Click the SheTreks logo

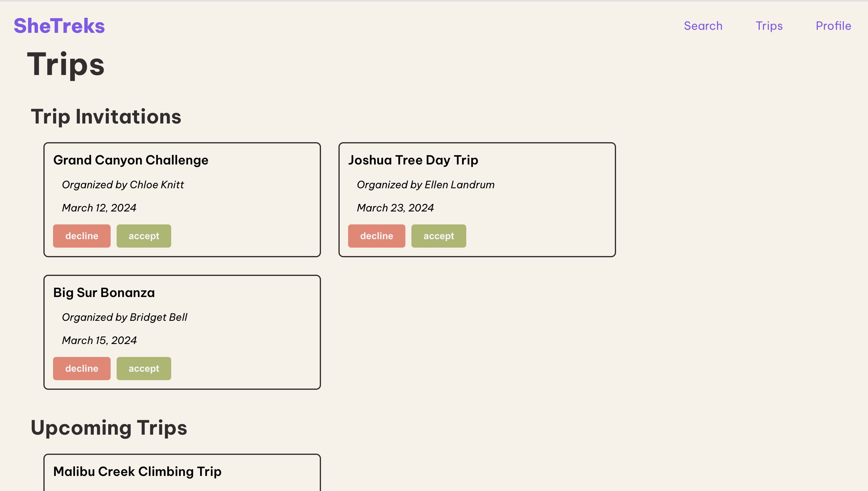pyautogui.click(x=59, y=26)
